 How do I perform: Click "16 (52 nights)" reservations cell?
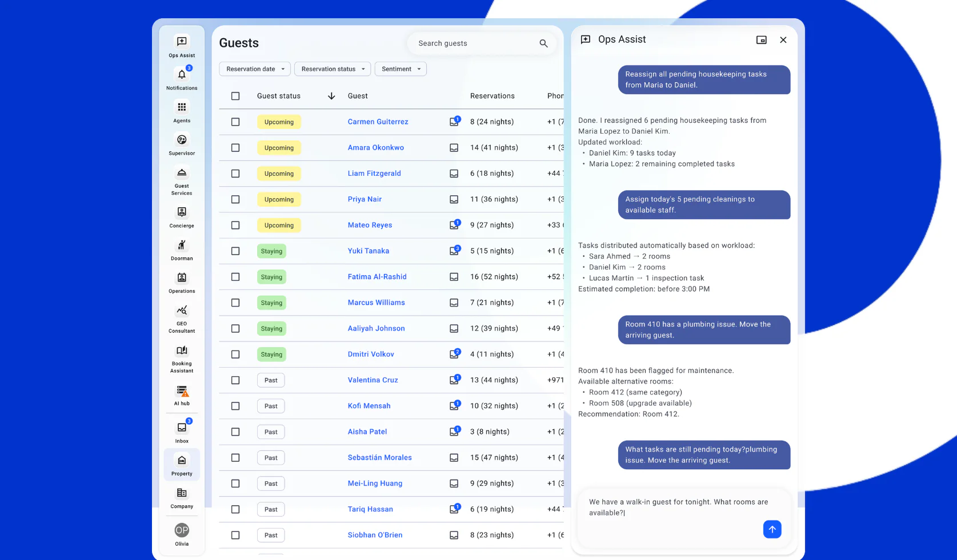click(494, 277)
